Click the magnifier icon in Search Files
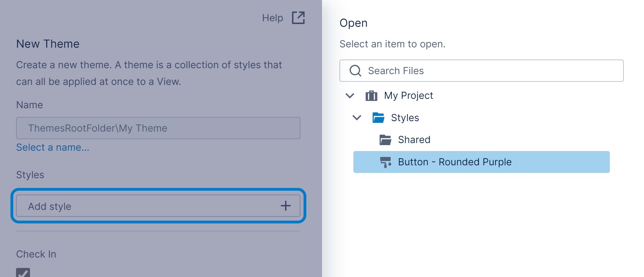 (x=355, y=71)
